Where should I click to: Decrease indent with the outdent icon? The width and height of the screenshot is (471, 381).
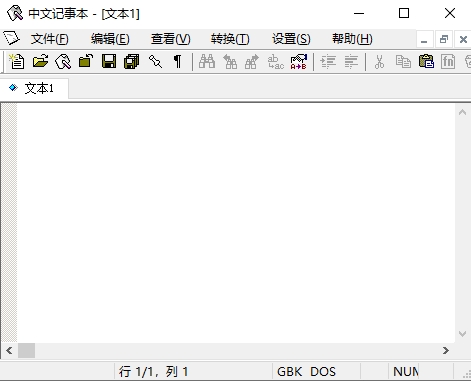click(351, 62)
